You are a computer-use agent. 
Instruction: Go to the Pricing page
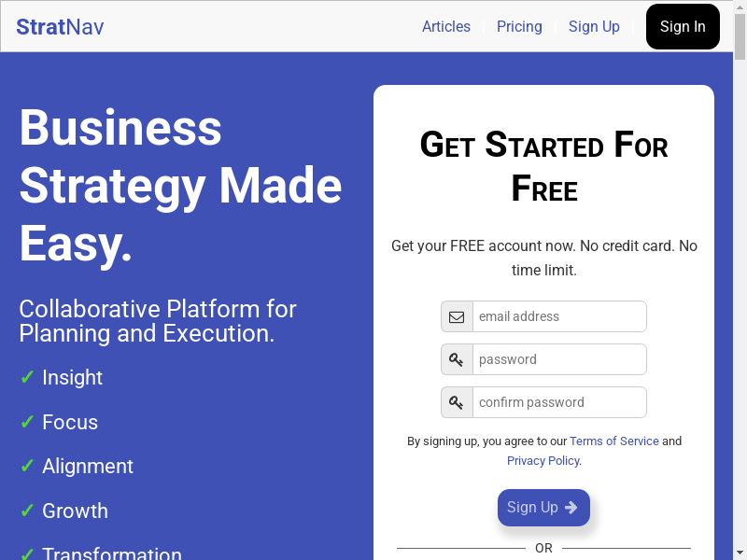(519, 27)
